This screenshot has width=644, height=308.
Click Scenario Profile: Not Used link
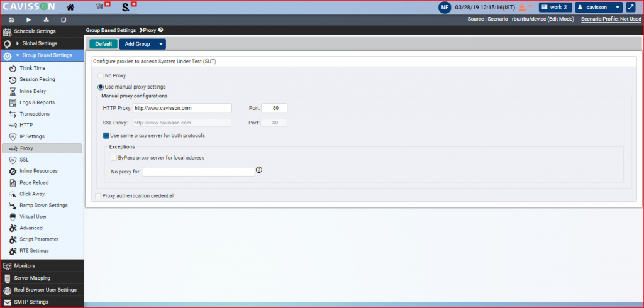point(611,19)
